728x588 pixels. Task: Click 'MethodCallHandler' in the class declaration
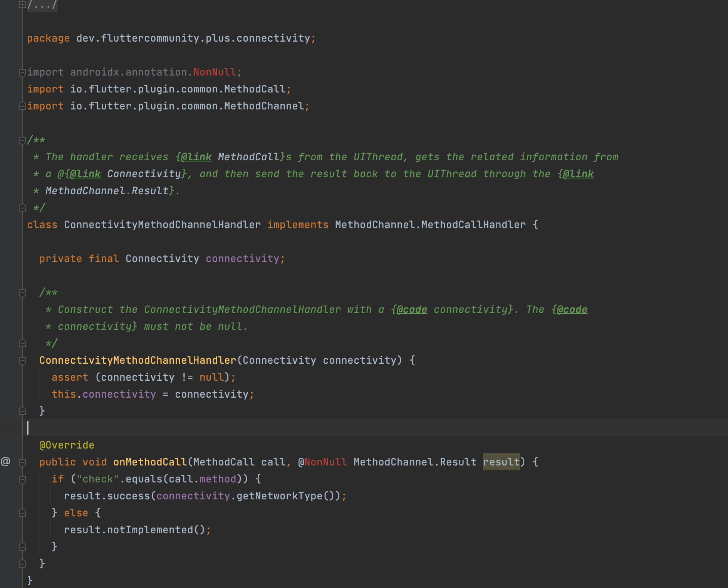473,225
